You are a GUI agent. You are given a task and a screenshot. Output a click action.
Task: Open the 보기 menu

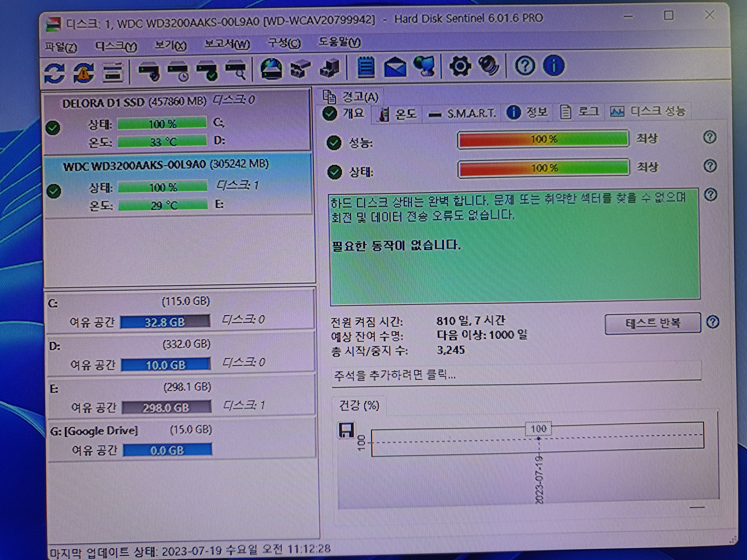171,45
